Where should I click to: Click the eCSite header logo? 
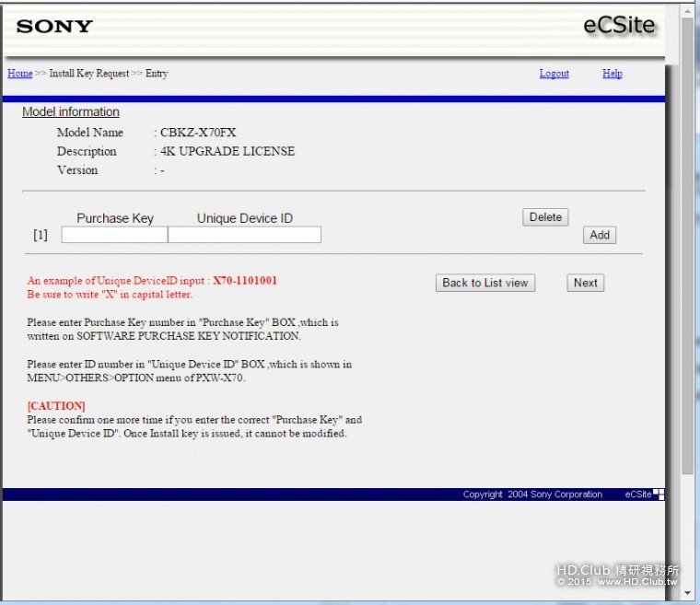click(x=619, y=25)
